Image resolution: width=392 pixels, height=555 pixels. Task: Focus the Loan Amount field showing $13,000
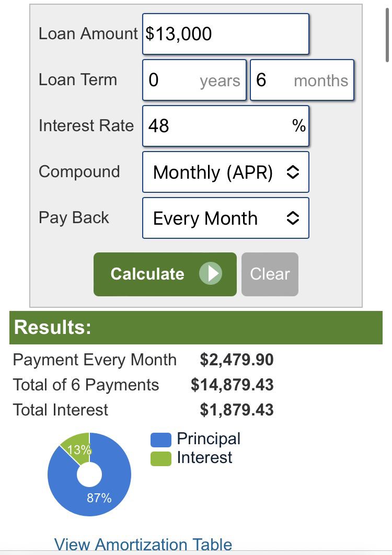(226, 34)
